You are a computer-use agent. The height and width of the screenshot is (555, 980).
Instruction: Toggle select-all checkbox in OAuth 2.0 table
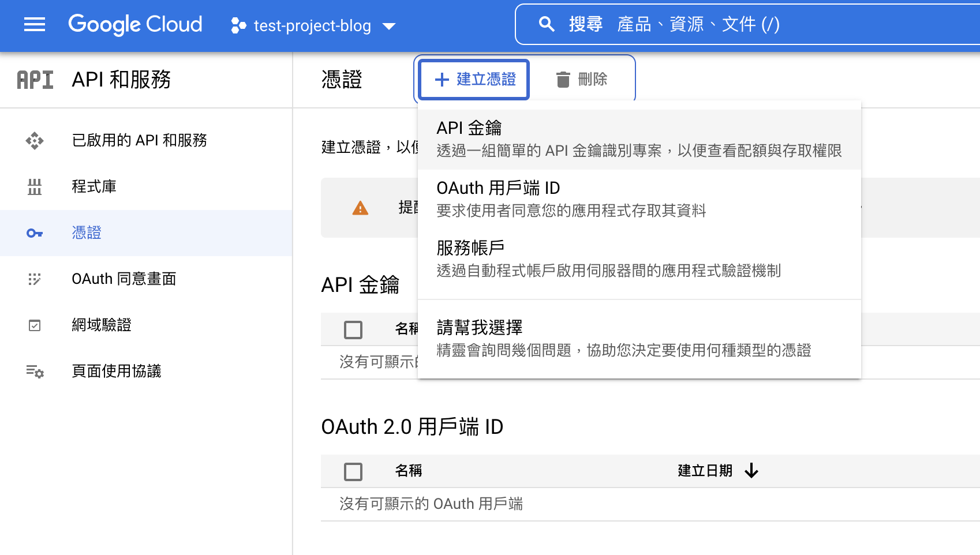click(353, 471)
